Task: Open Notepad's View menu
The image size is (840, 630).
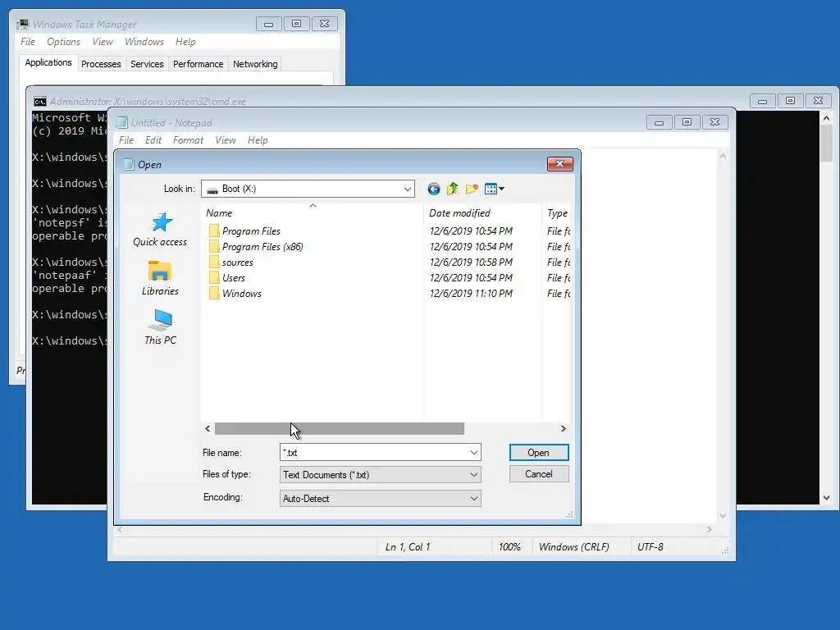Action: (226, 140)
